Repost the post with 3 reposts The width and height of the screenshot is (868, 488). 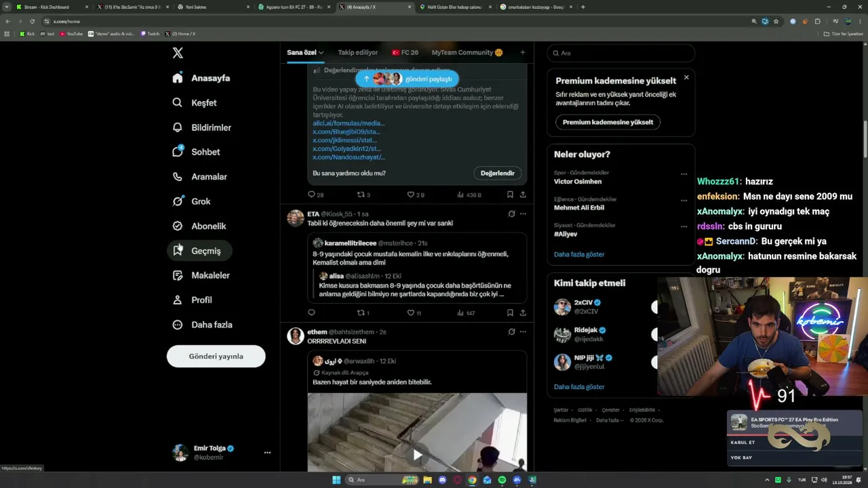pyautogui.click(x=363, y=195)
